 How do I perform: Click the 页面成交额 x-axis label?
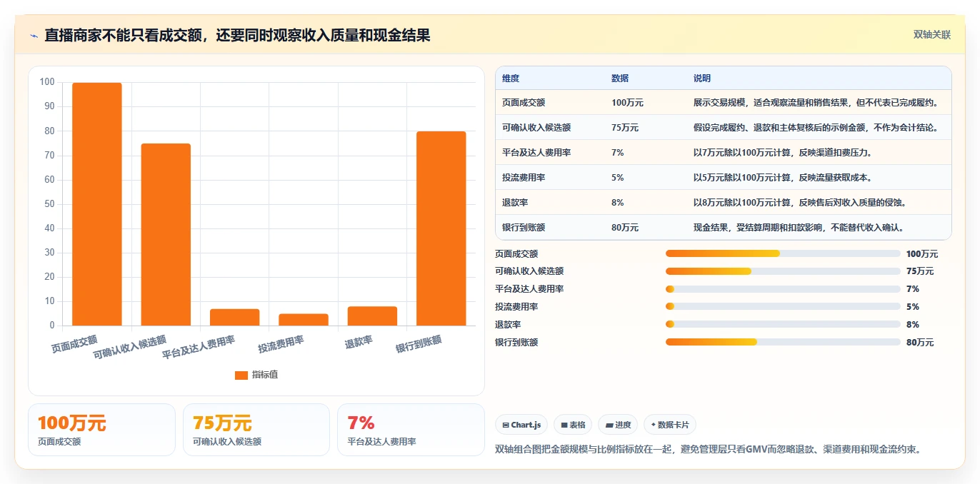pyautogui.click(x=74, y=344)
